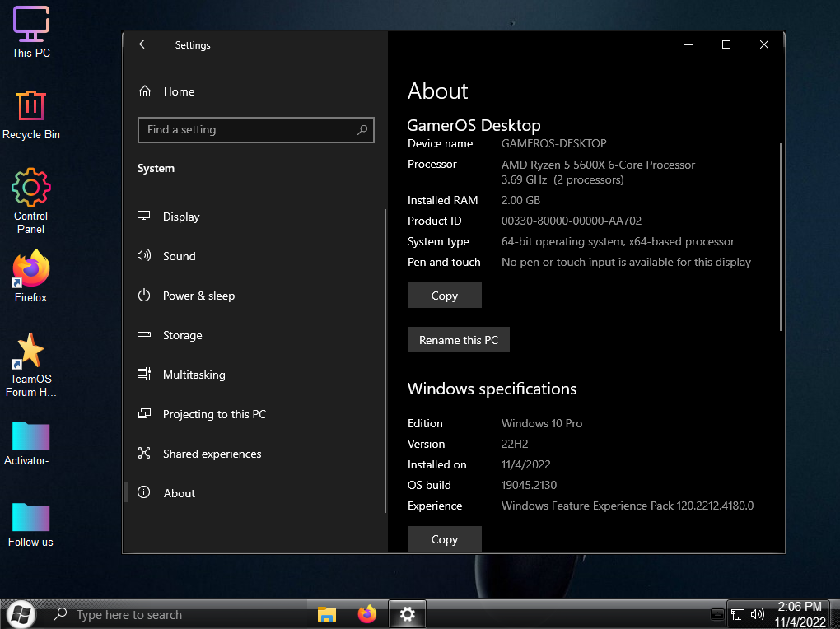Click the volume icon in system tray
The height and width of the screenshot is (629, 840).
[x=758, y=614]
